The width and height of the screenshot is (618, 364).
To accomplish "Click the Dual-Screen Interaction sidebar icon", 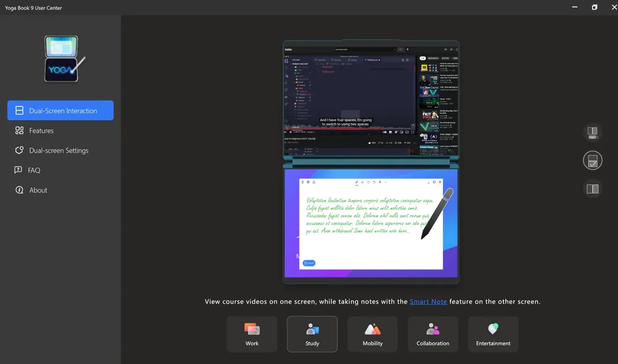I will 19,110.
